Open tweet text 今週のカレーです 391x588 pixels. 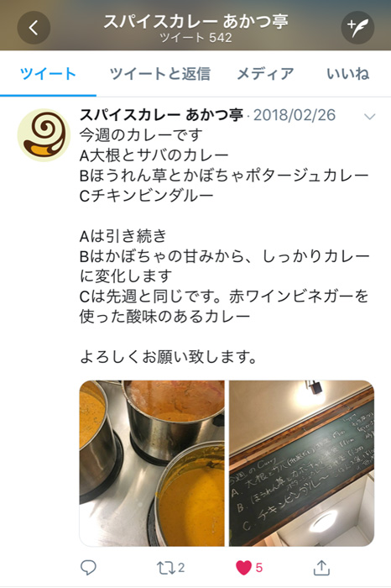141,135
